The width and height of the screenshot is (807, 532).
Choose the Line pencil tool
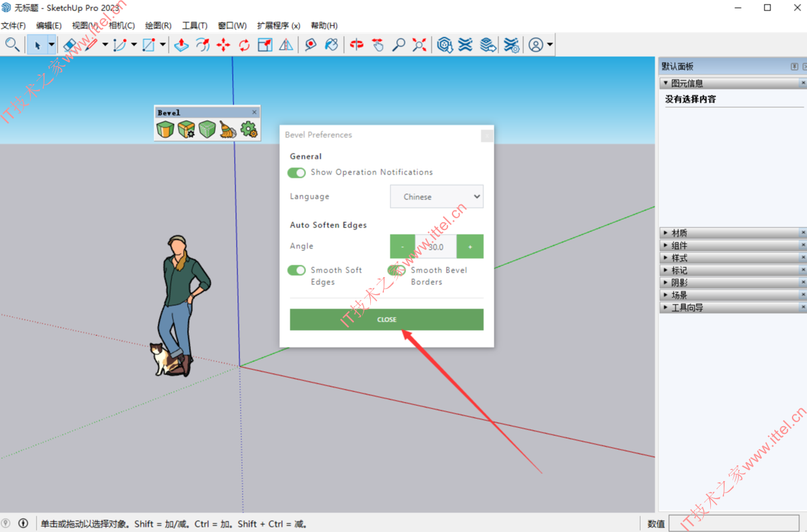[x=90, y=44]
